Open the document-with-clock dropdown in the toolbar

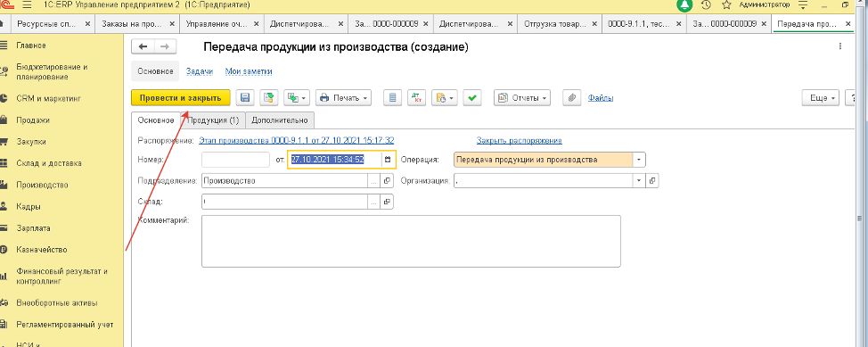(x=444, y=97)
